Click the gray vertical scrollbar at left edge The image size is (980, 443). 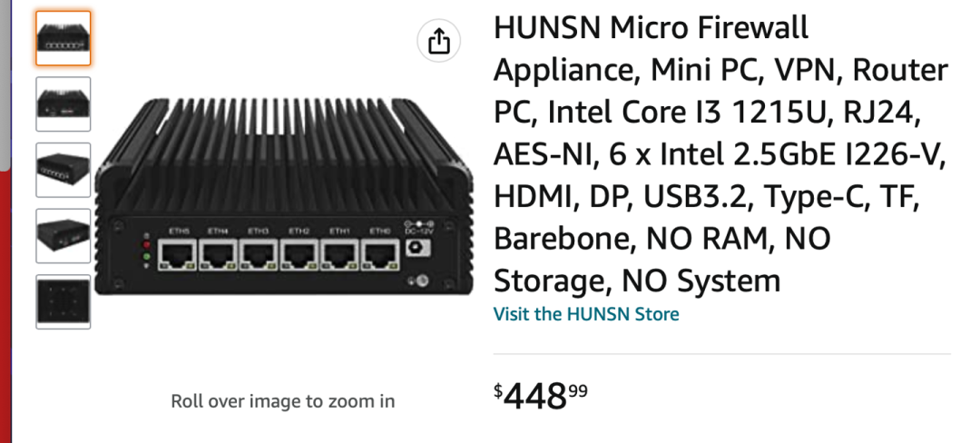5,84
